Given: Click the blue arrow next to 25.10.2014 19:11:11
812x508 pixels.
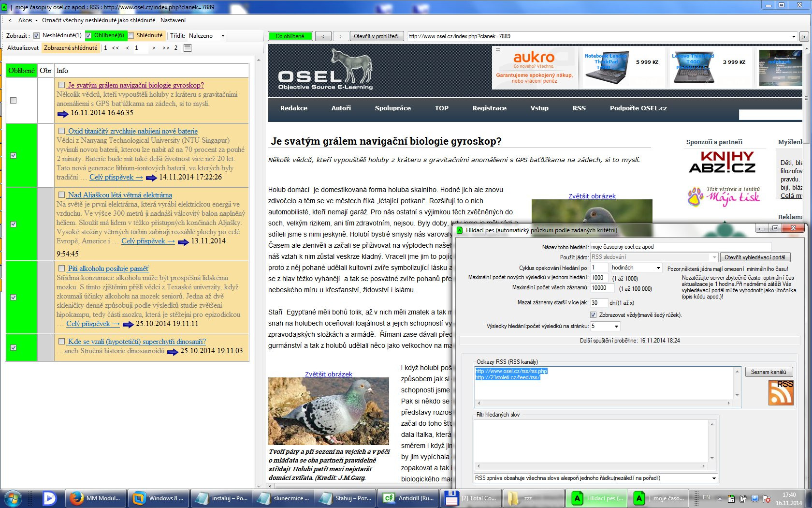Looking at the screenshot, I should (x=128, y=325).
